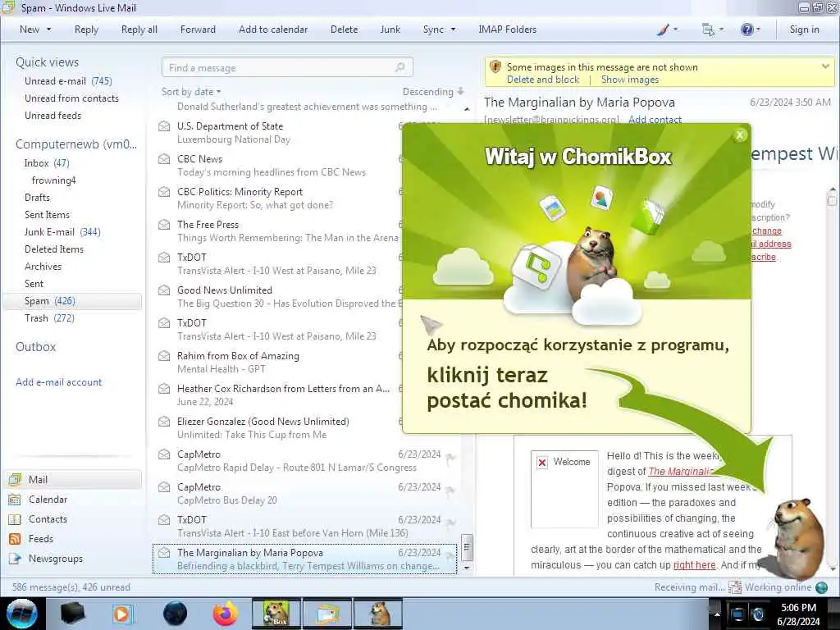Click Forward in the toolbar
This screenshot has width=840, height=630.
198,30
